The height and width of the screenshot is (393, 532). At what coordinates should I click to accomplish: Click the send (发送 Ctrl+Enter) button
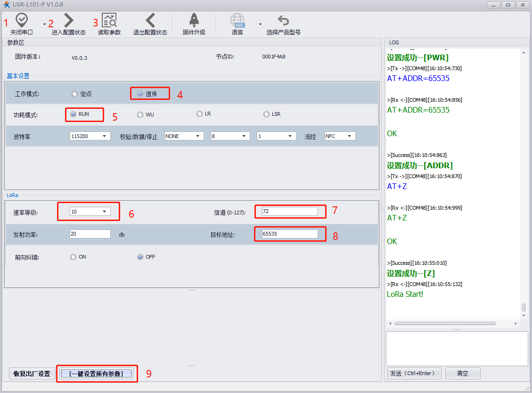pyautogui.click(x=415, y=373)
